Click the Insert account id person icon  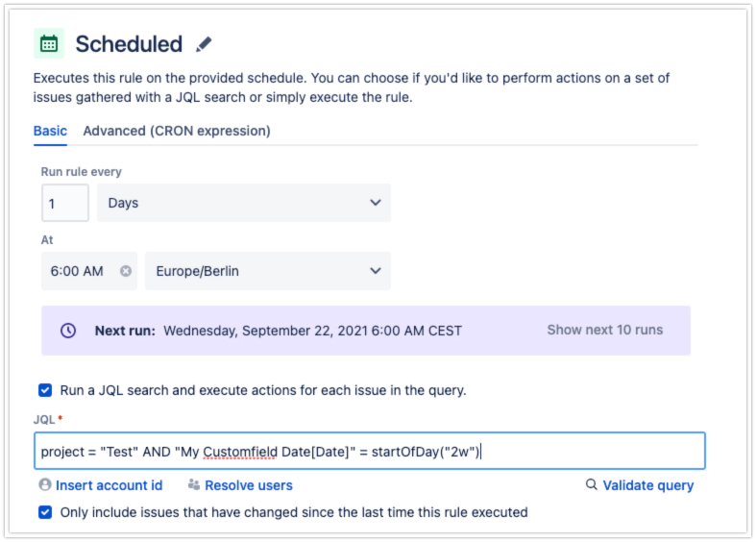click(x=45, y=484)
